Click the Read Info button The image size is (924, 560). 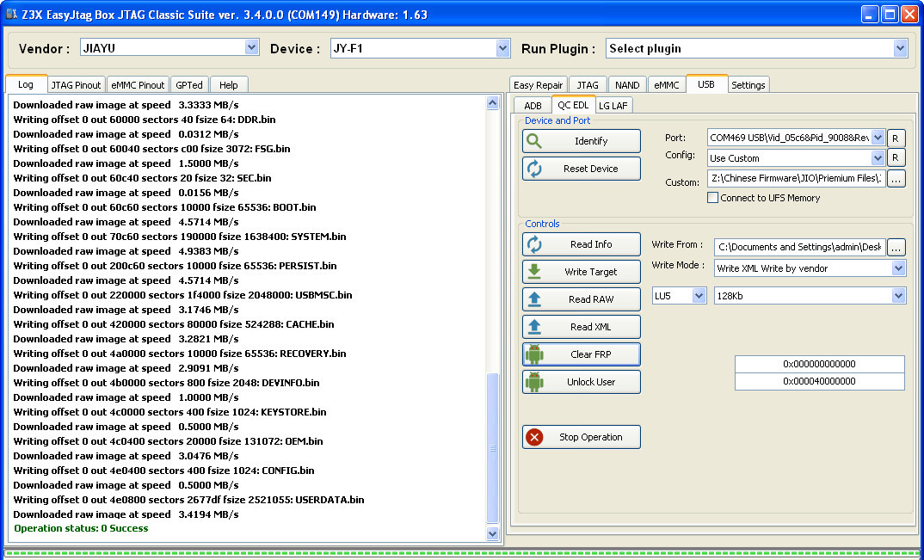[x=581, y=244]
